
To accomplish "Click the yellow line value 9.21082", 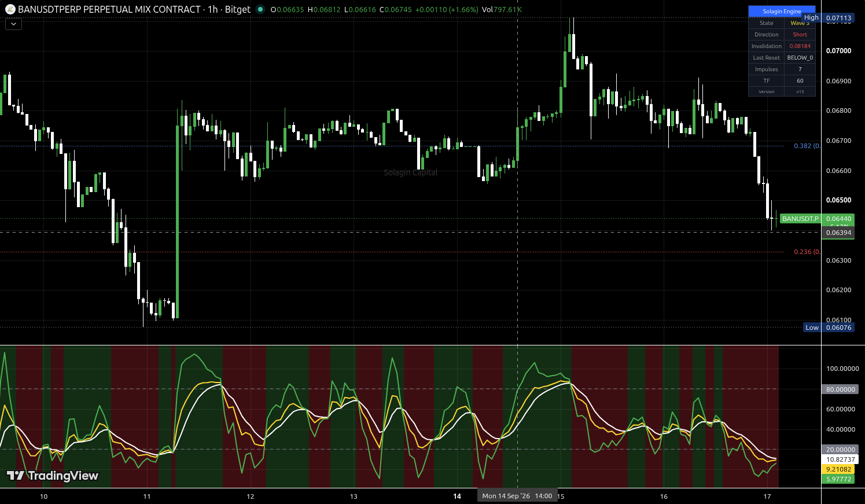I will coord(838,469).
